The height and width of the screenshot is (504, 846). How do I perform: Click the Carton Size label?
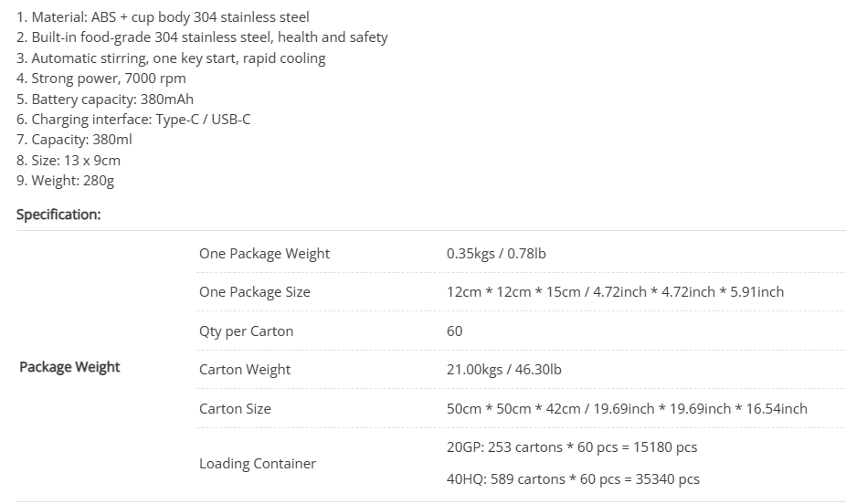coord(235,409)
